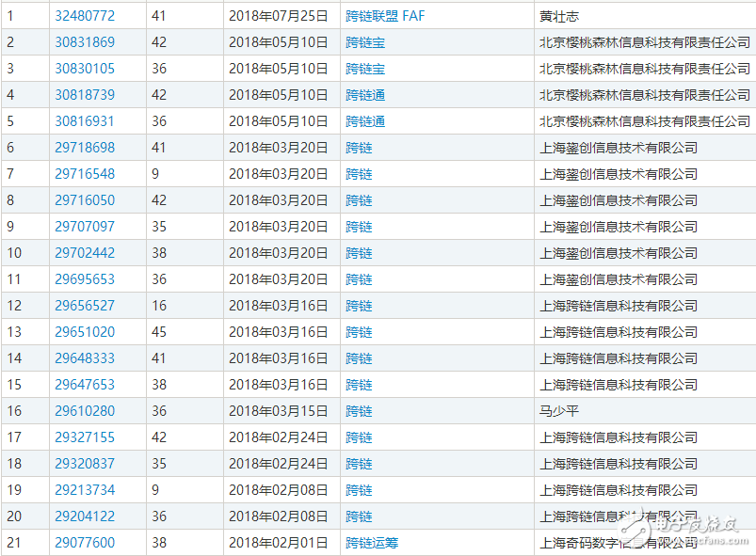Open registration number 29656527

pyautogui.click(x=85, y=306)
